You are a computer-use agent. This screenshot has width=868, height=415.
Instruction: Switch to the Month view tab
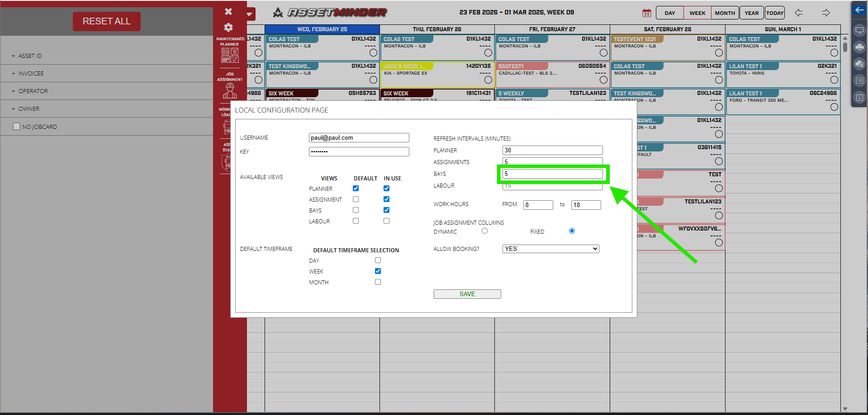click(725, 13)
